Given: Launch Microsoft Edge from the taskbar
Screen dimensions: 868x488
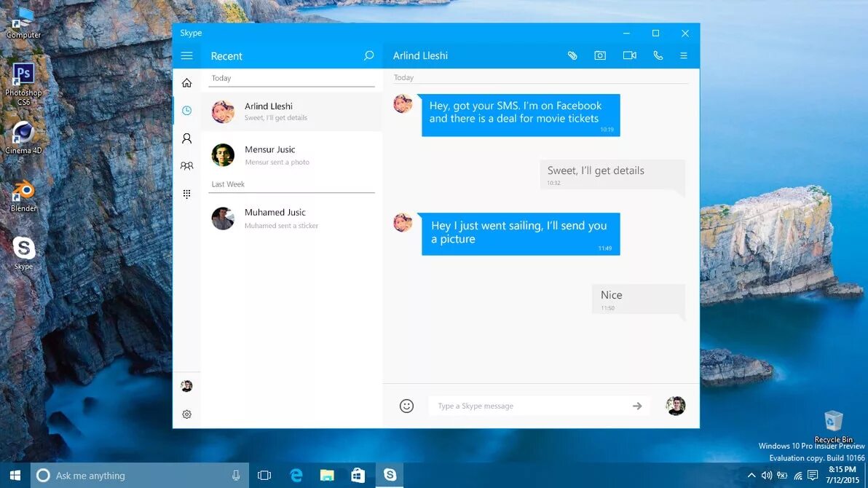Looking at the screenshot, I should [x=296, y=475].
